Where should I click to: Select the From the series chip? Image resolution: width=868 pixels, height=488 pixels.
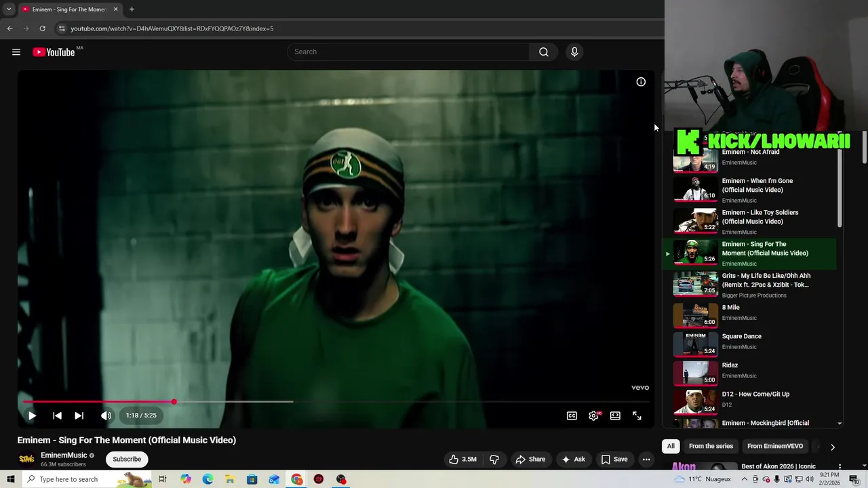[711, 446]
